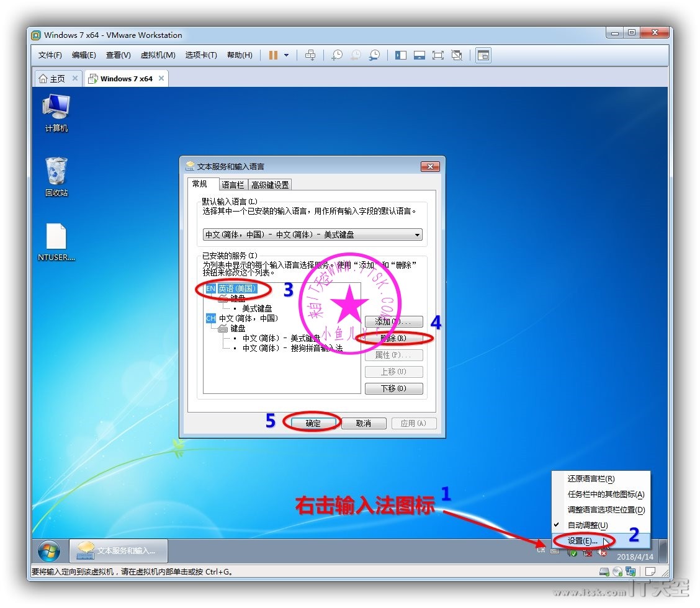Open the 虚拟机(M) menu

(x=158, y=55)
